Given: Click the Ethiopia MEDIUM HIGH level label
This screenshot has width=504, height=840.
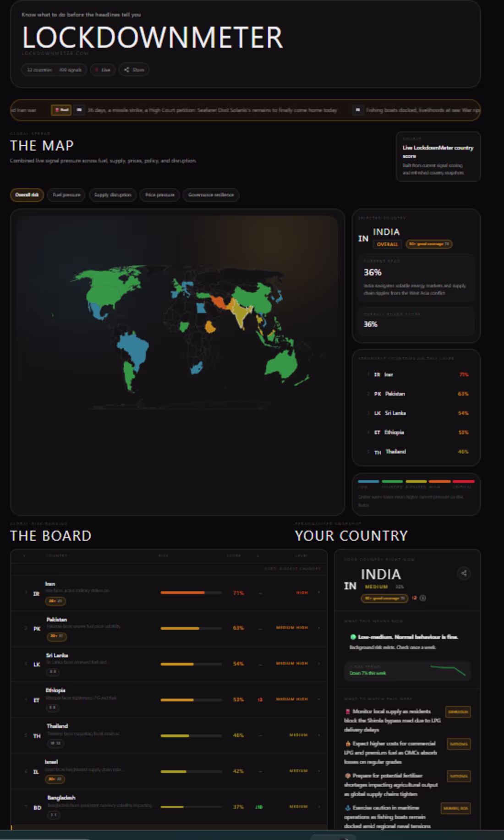Looking at the screenshot, I should tap(292, 699).
